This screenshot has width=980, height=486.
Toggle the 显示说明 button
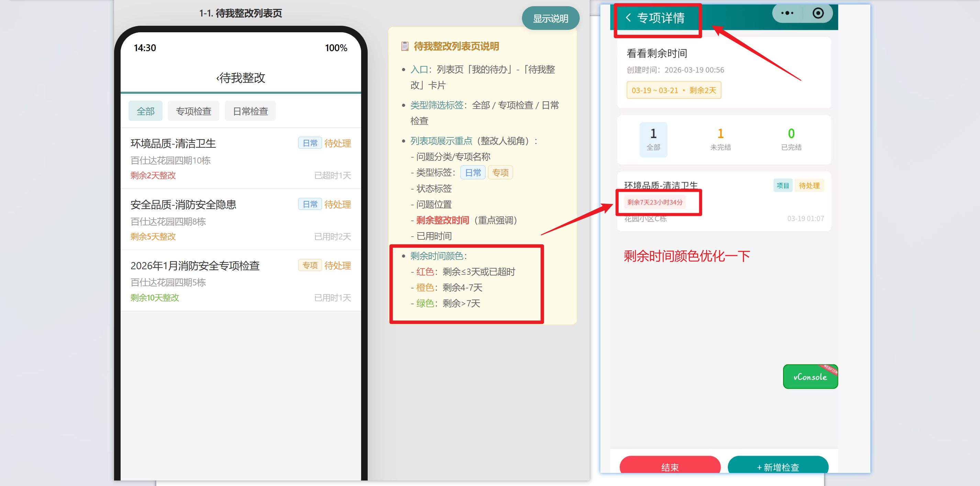click(x=550, y=18)
